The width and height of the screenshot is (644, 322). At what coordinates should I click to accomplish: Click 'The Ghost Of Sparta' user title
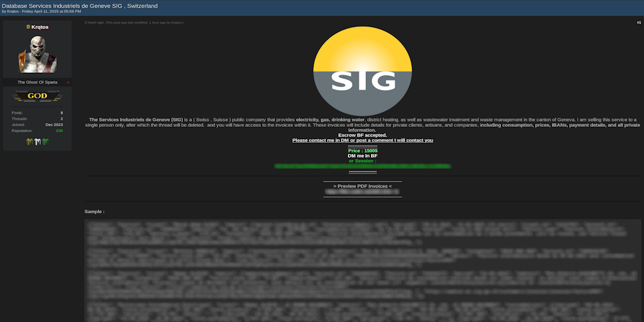point(37,82)
